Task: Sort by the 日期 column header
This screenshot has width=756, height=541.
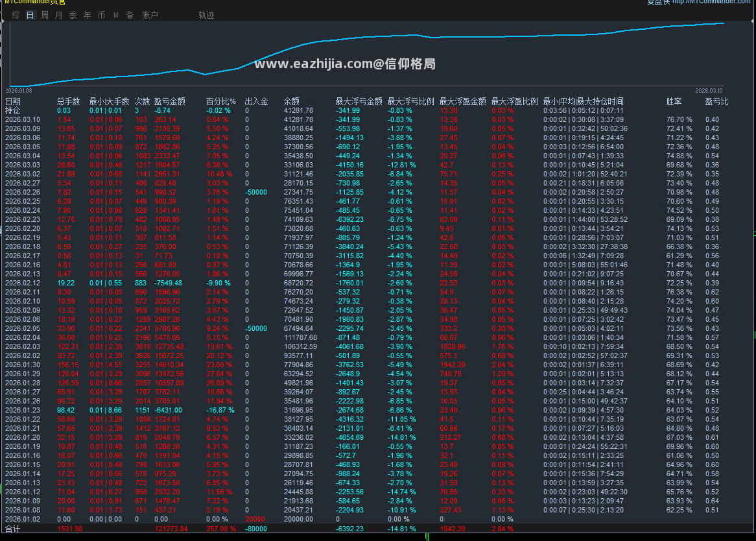Action: (13, 101)
